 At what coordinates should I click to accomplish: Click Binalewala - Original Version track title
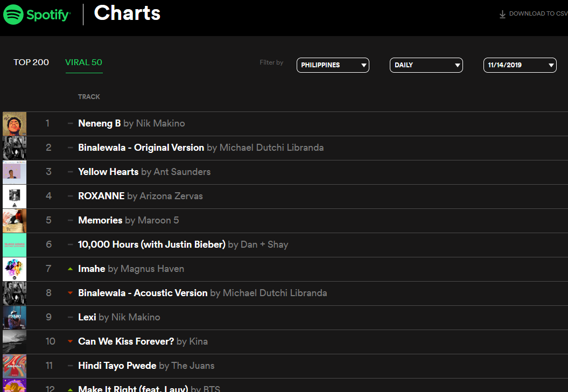click(141, 148)
